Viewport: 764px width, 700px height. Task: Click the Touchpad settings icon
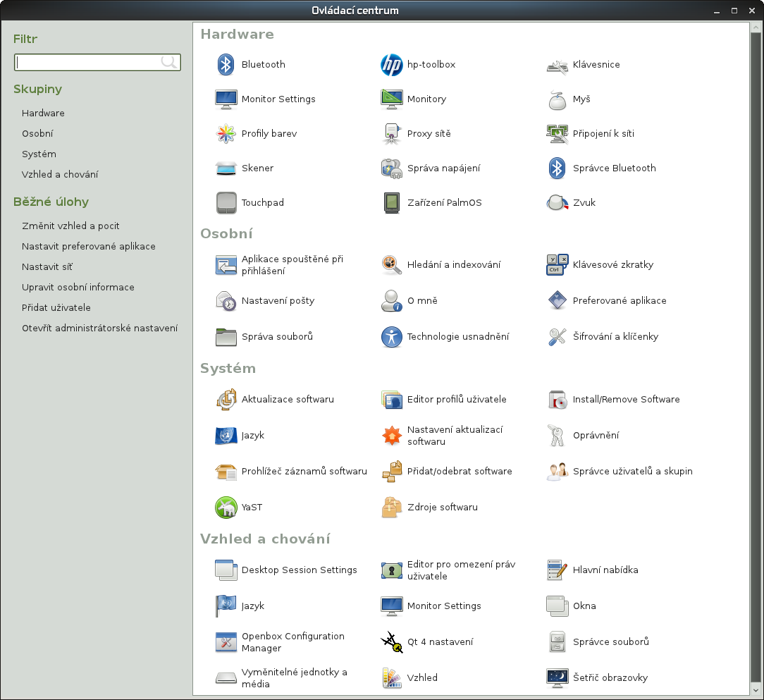click(226, 202)
